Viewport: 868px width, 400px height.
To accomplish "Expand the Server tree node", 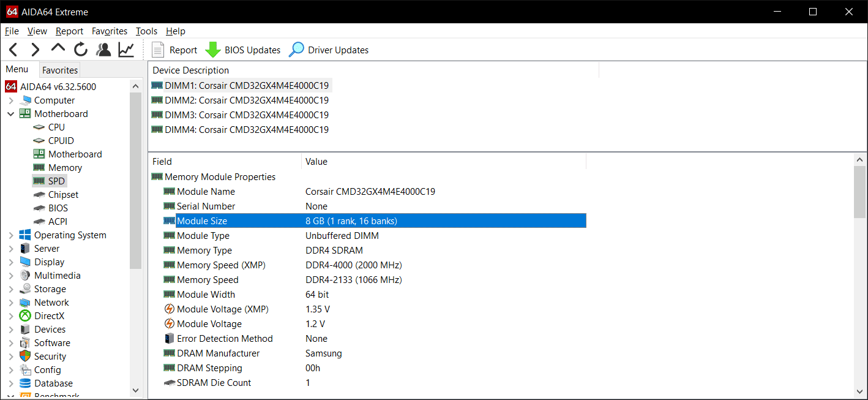I will (x=11, y=249).
